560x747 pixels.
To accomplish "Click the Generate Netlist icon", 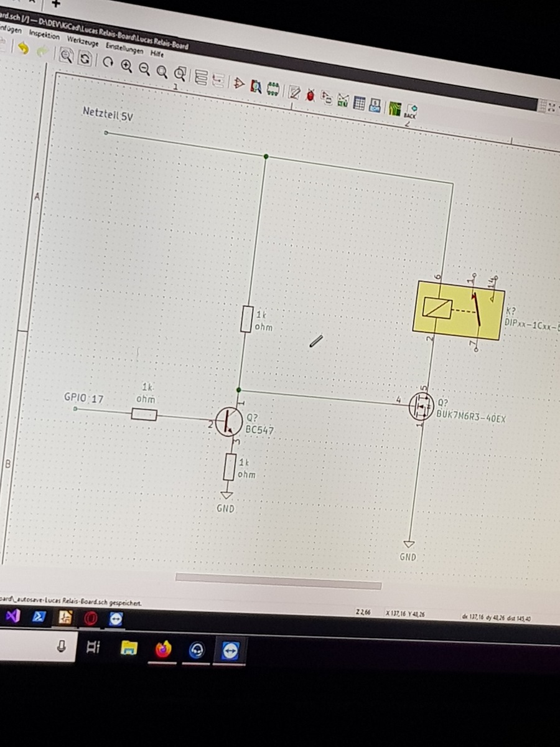I will pos(343,99).
